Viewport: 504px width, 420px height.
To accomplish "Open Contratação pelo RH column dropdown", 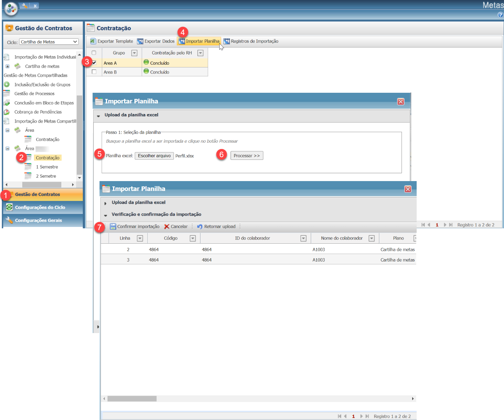I will coord(200,53).
